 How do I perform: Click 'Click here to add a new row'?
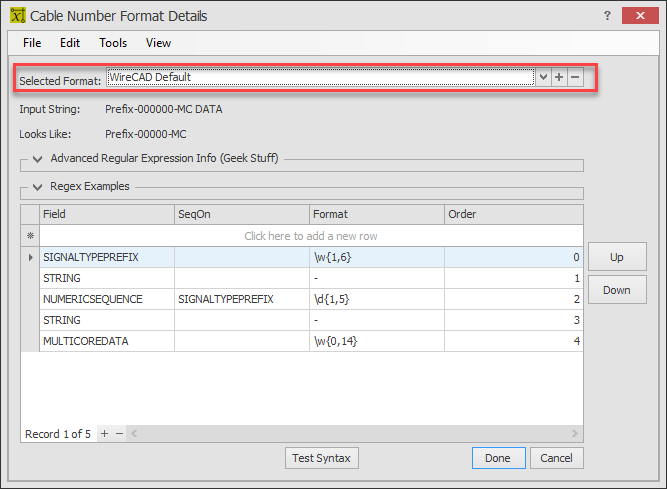pos(311,236)
